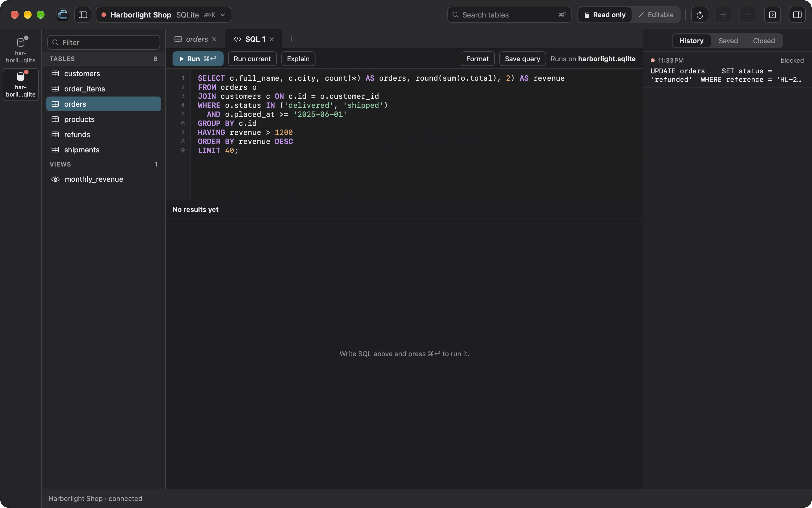Click the table icon next to order_items
The height and width of the screenshot is (508, 812).
[x=55, y=89]
